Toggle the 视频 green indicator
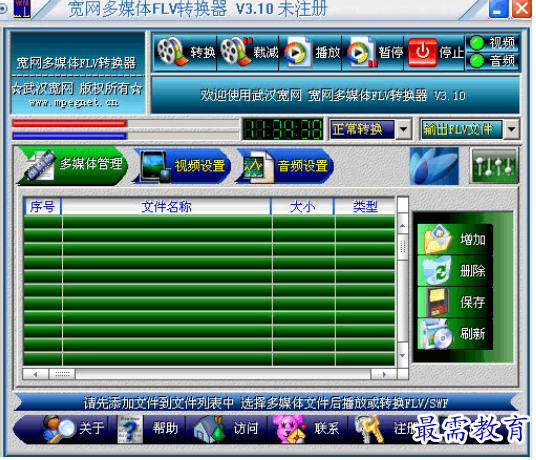536x460 pixels. point(477,43)
